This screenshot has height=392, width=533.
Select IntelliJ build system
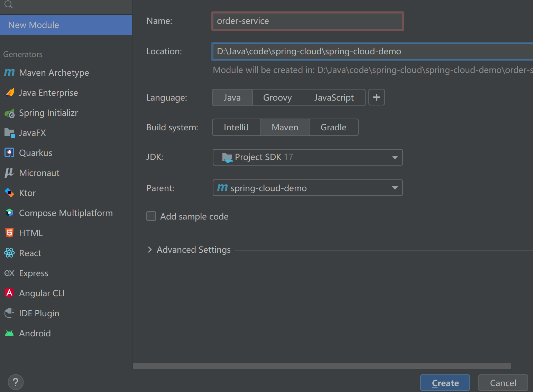[236, 127]
